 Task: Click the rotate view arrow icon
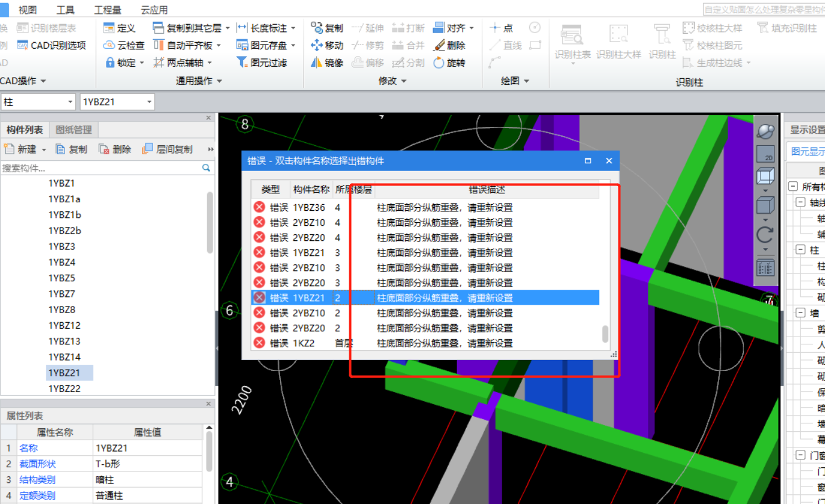[x=765, y=234]
